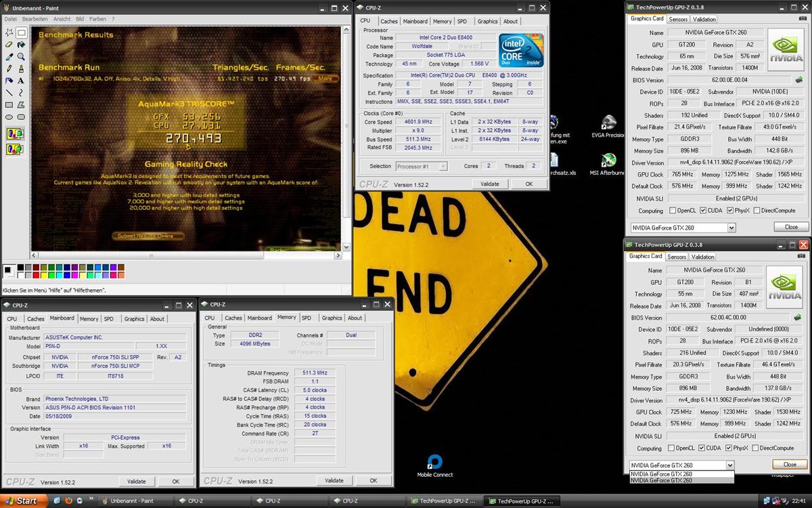Switch to Caches tab in top CPU-Z window
812x508 pixels.
[x=389, y=21]
